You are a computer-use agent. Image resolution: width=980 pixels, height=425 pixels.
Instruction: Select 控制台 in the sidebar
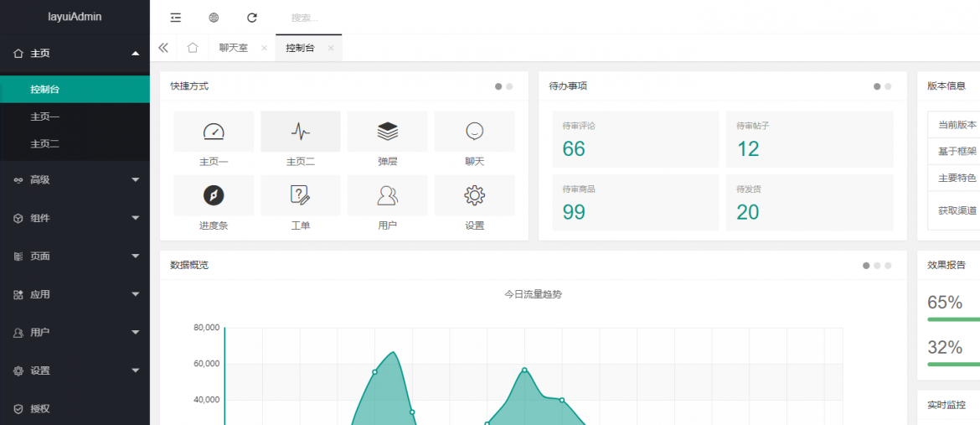click(x=75, y=90)
